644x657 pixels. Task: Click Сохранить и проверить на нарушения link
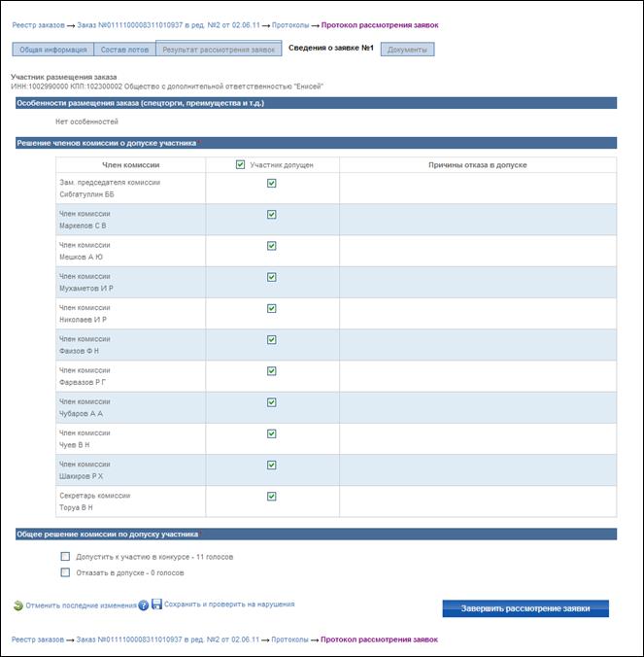point(229,605)
